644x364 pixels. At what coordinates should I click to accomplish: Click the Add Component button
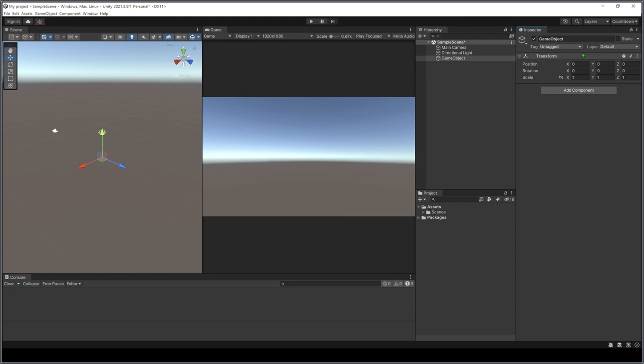coord(579,90)
